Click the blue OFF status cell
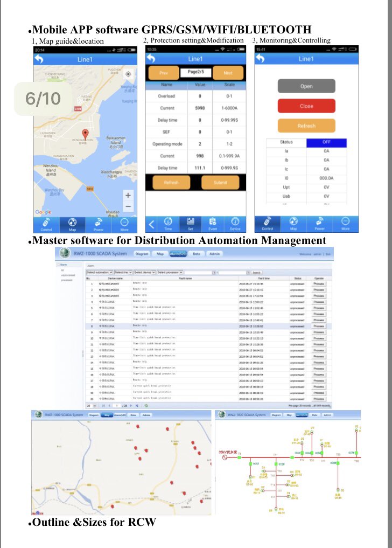Screen dimensions: 392x548 point(327,142)
